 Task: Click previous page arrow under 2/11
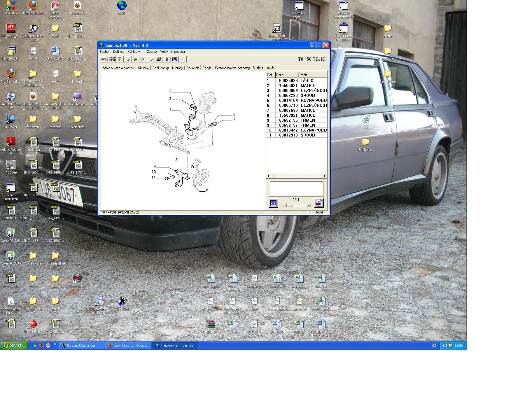284,205
